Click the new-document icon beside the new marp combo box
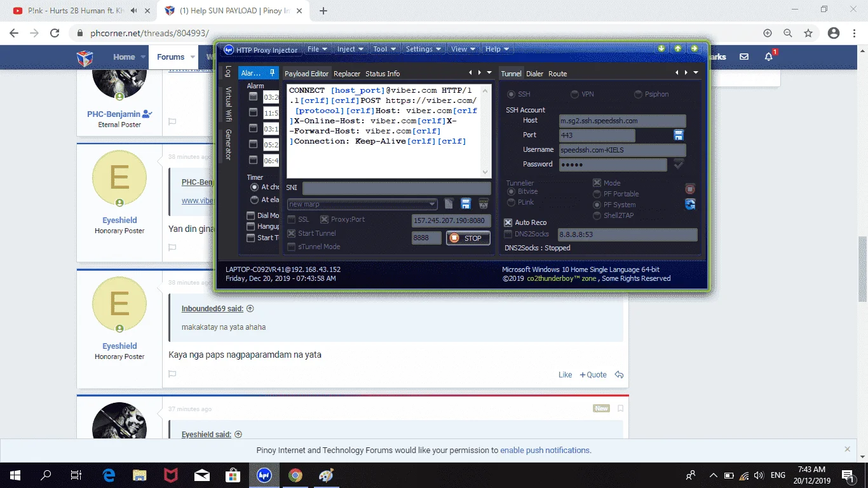 [x=449, y=204]
